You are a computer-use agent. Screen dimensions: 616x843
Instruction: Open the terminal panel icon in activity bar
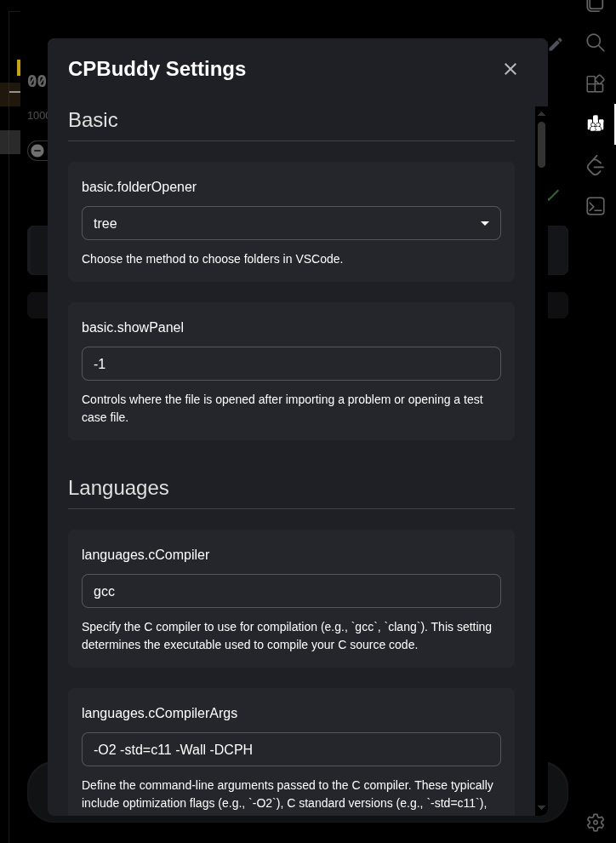coord(595,206)
